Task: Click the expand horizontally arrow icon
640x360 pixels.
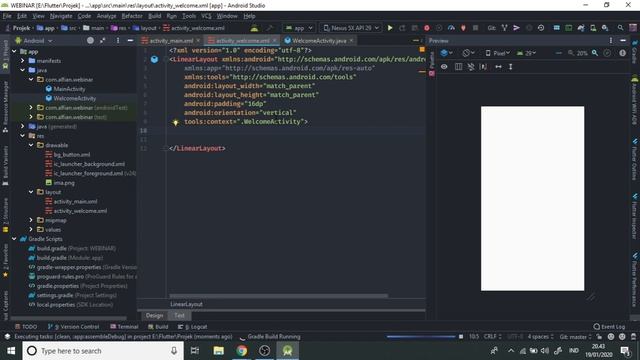Action: (x=498, y=67)
